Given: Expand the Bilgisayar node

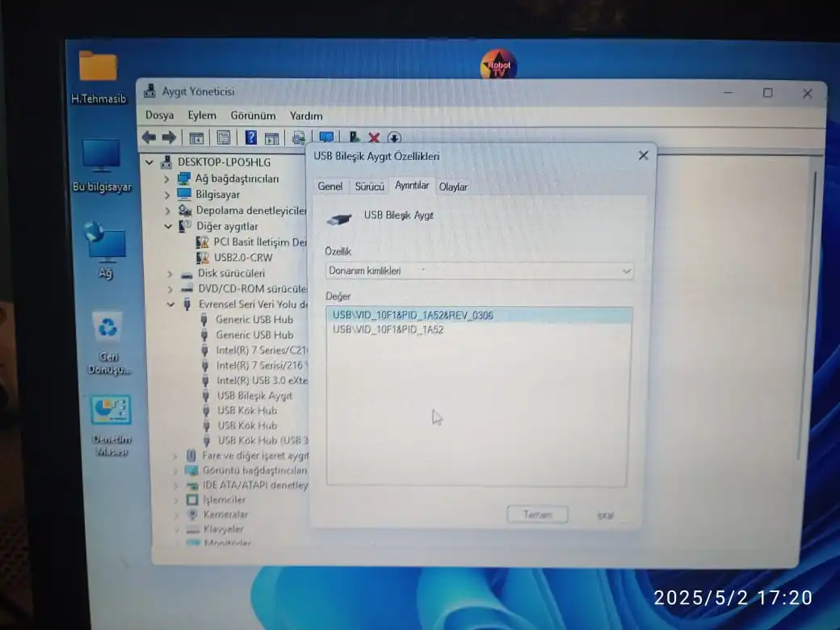Looking at the screenshot, I should (166, 195).
